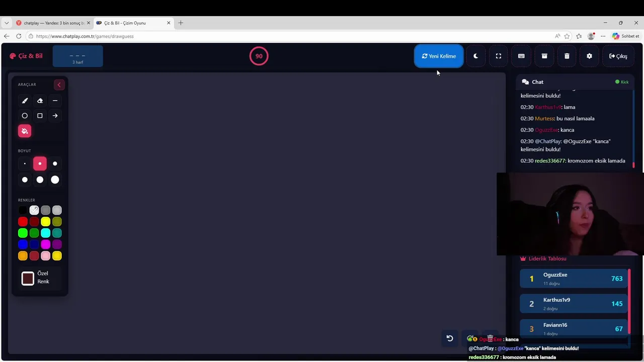Choose the third brush size in the top row
Screen dimensions: 644x362
(x=55, y=163)
